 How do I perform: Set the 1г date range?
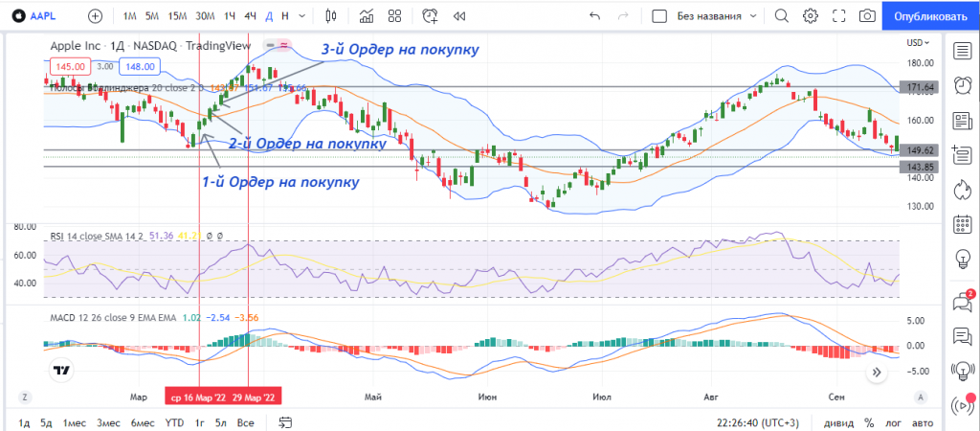[x=200, y=423]
